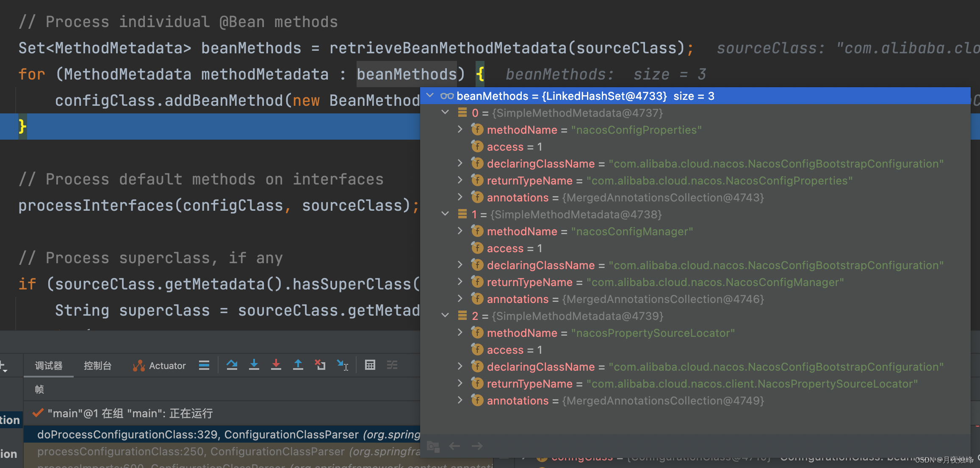Collapse the beanMethods root node
This screenshot has width=980, height=468.
point(430,96)
